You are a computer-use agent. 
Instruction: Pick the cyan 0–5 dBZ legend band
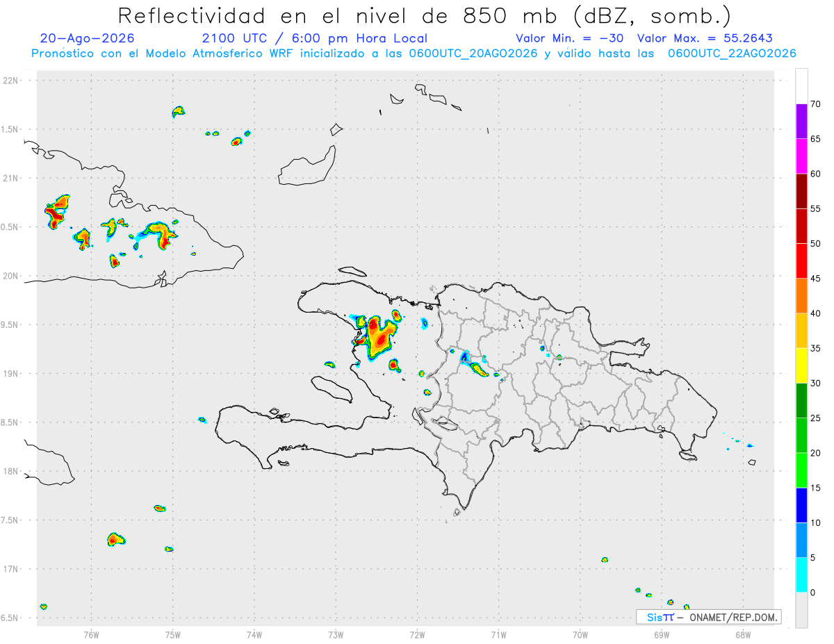coord(801,575)
